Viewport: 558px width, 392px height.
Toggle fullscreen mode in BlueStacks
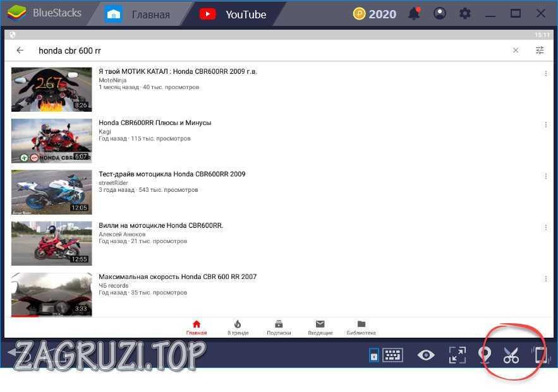(458, 355)
